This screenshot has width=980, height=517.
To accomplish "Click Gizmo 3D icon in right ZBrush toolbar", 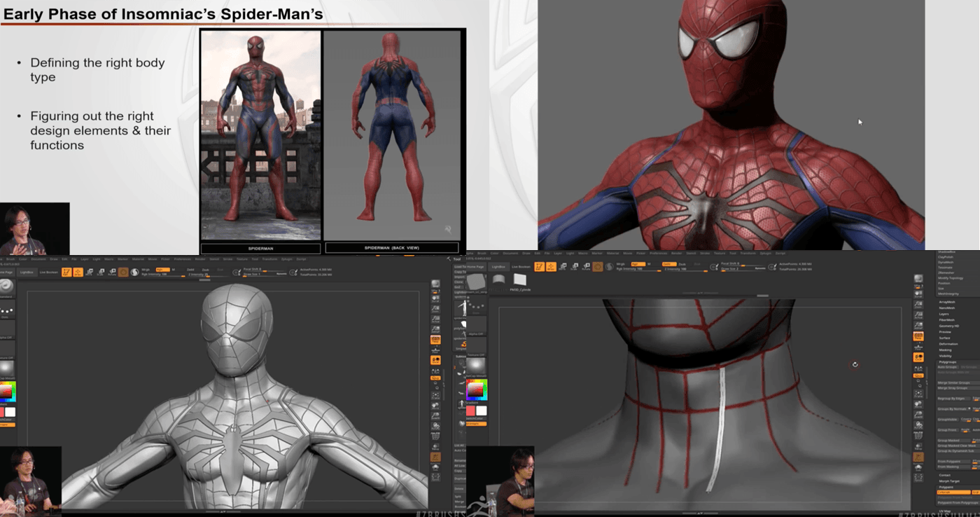I will click(x=598, y=266).
